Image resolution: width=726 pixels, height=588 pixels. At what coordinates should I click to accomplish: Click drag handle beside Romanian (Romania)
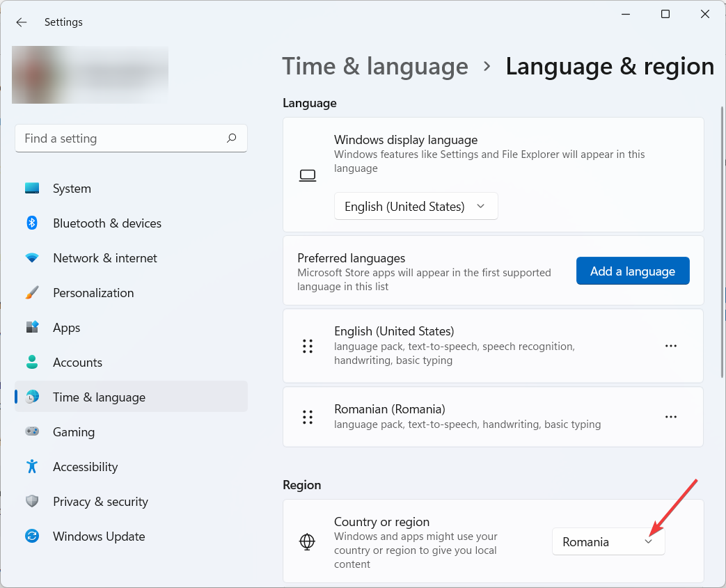coord(308,417)
